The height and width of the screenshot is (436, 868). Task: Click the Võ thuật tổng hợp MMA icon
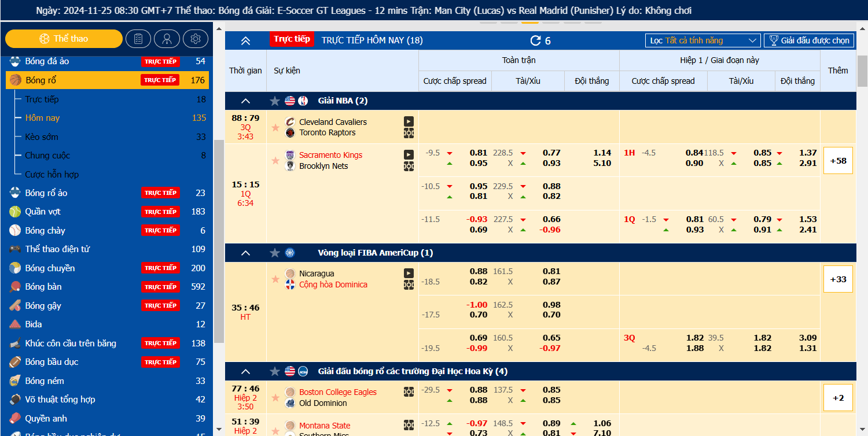pos(15,400)
